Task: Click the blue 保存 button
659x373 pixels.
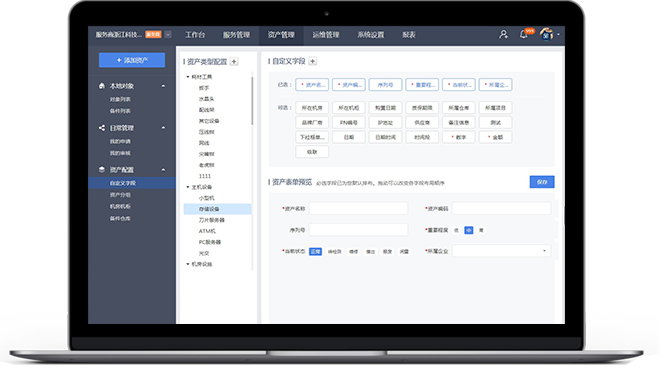Action: (x=542, y=182)
